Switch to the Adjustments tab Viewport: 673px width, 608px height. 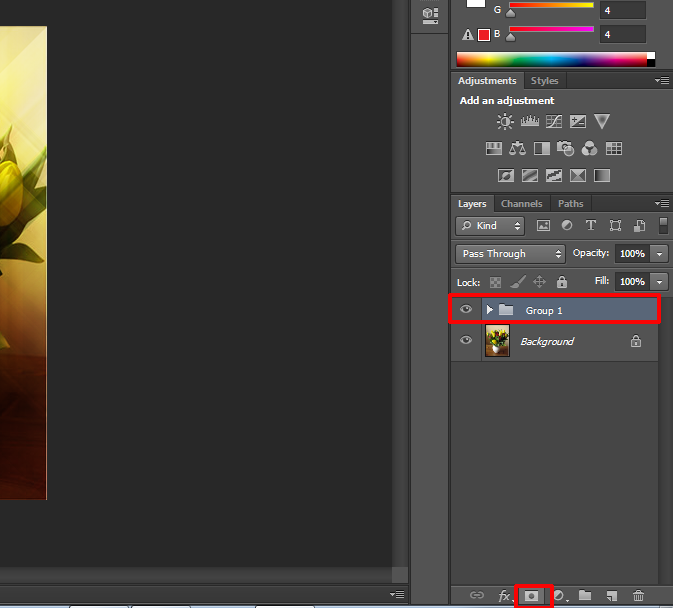[487, 81]
